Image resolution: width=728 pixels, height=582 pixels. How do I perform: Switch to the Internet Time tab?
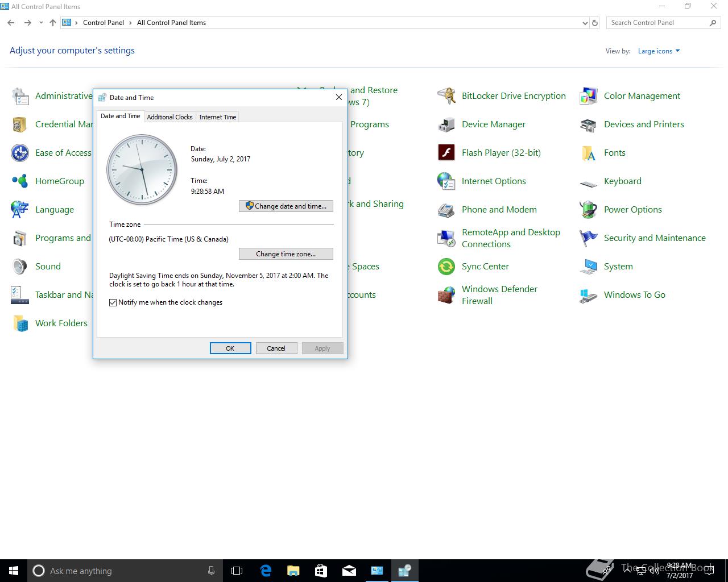point(217,117)
